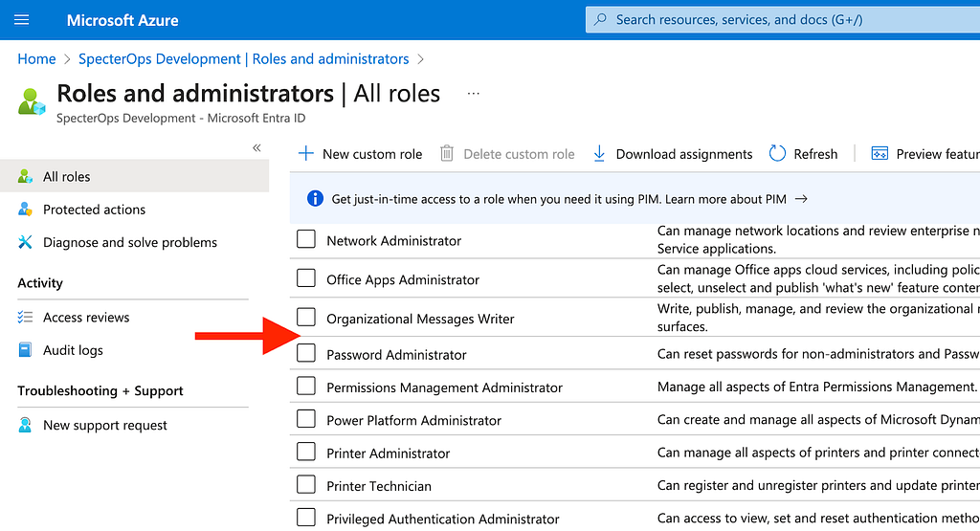Select the Password Administrator checkbox
Viewport: 980px width, 531px height.
(306, 354)
